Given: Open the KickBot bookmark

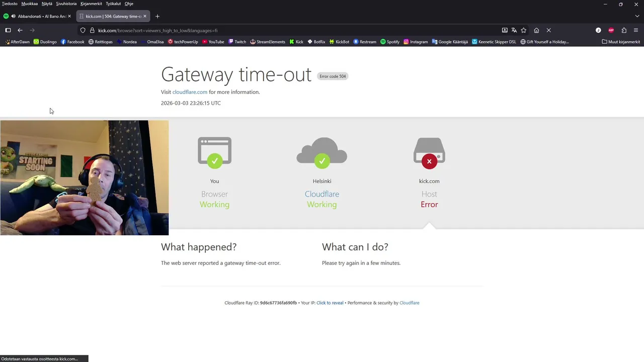Looking at the screenshot, I should click(x=340, y=42).
